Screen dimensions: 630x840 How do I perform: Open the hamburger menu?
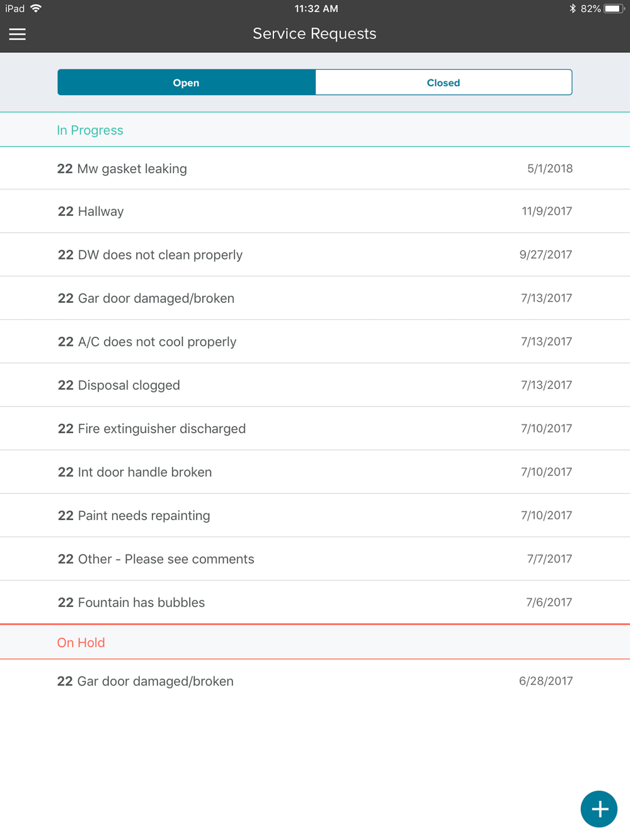[18, 34]
